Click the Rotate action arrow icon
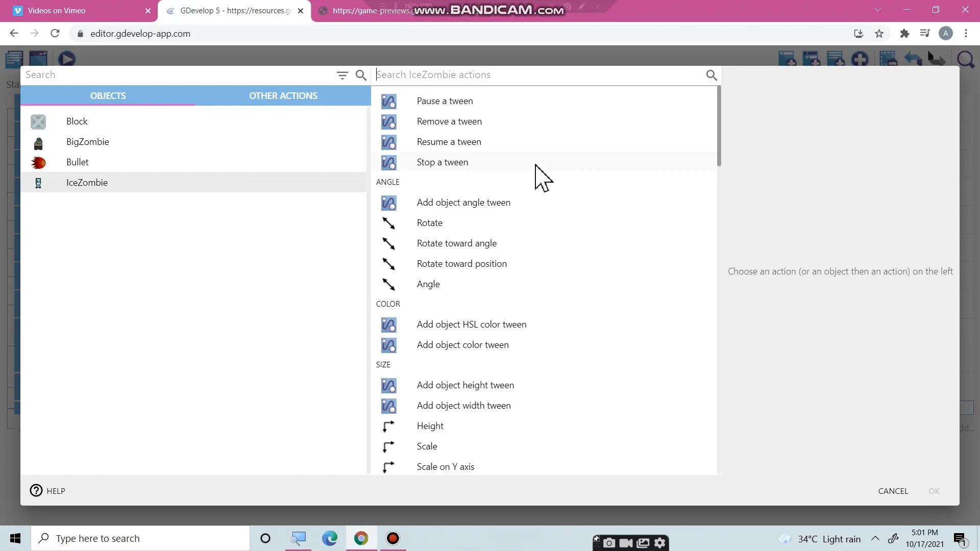This screenshot has width=980, height=551. [388, 223]
